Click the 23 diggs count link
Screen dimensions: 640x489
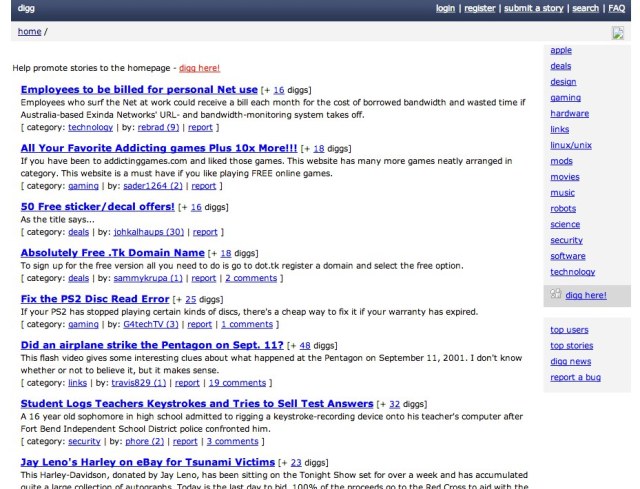[x=296, y=463]
